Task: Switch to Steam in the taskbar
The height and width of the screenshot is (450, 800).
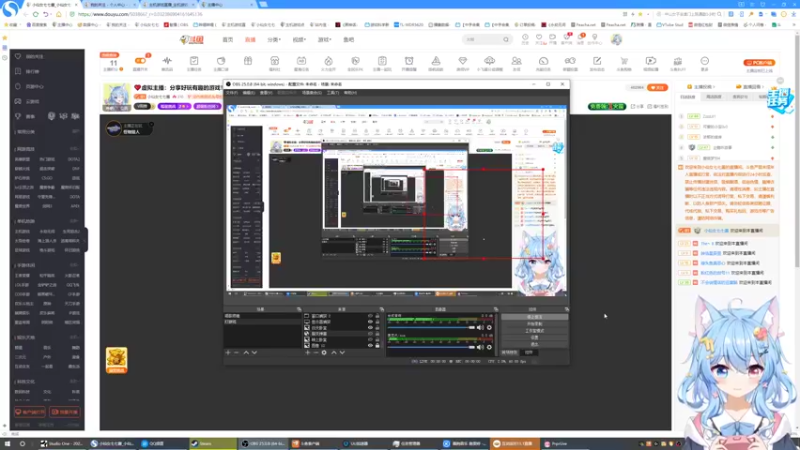Action: coord(213,444)
